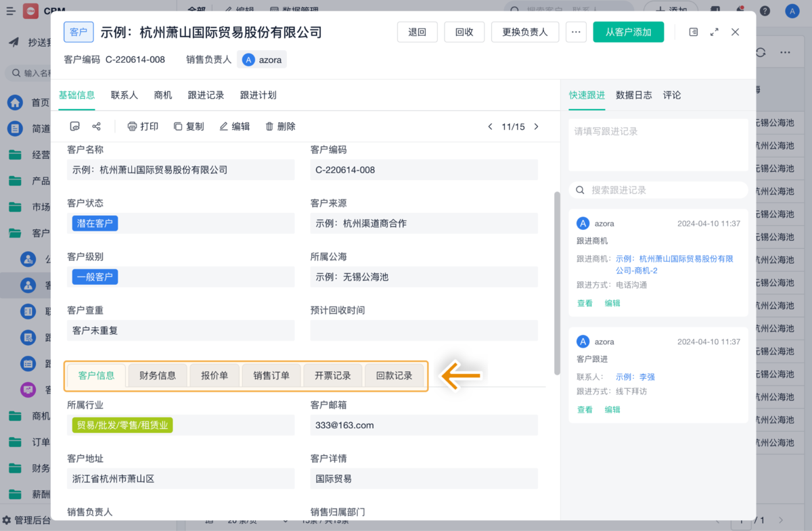
Task: Open the 跟进计划 tab
Action: pyautogui.click(x=258, y=95)
